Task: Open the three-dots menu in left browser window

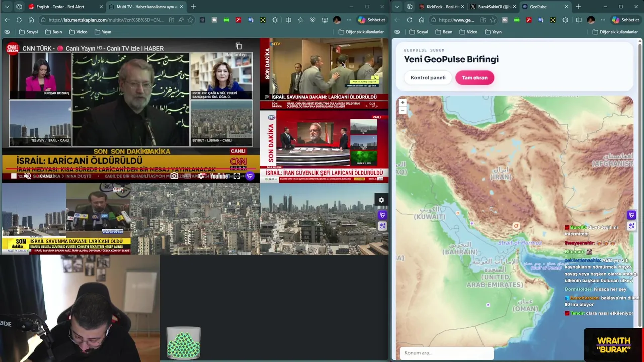Action: (x=349, y=20)
